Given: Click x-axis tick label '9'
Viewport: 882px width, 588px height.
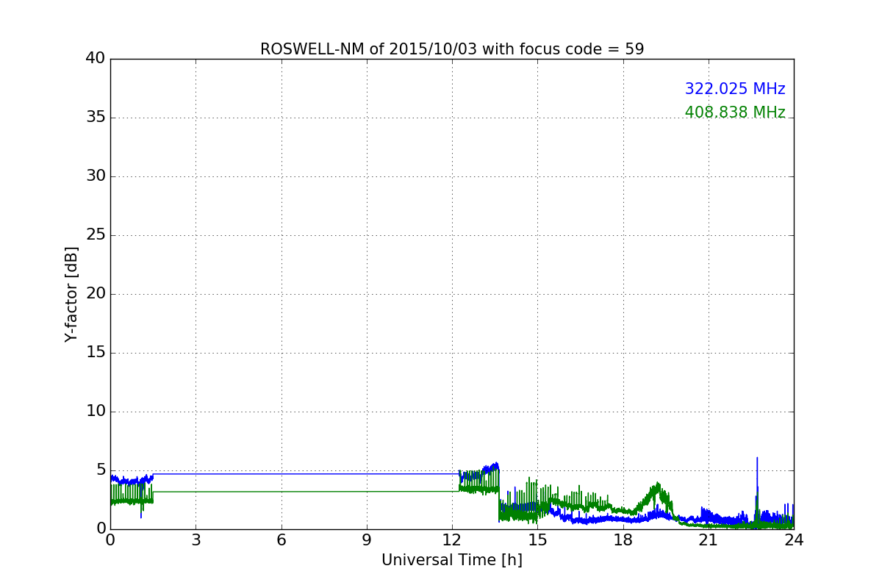Looking at the screenshot, I should pyautogui.click(x=367, y=540).
